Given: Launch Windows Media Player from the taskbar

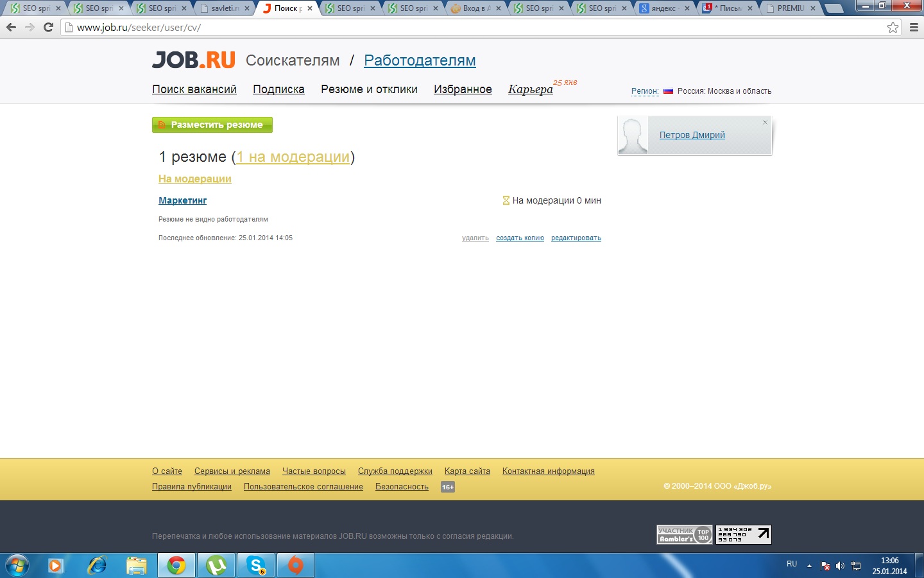Looking at the screenshot, I should tap(56, 566).
